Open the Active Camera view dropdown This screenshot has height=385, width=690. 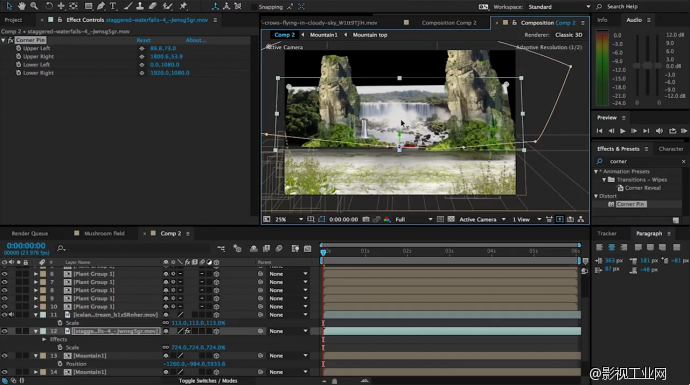[482, 219]
